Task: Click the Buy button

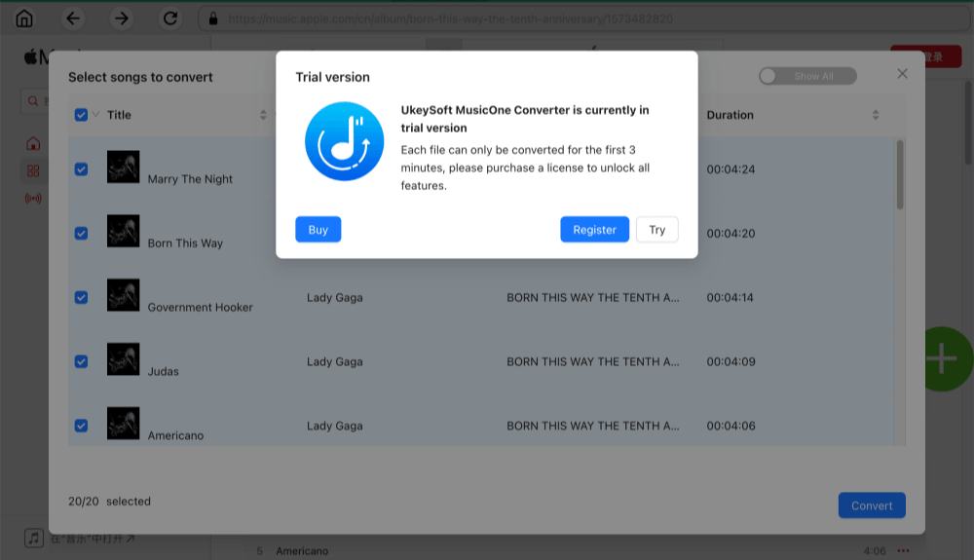Action: pyautogui.click(x=318, y=230)
